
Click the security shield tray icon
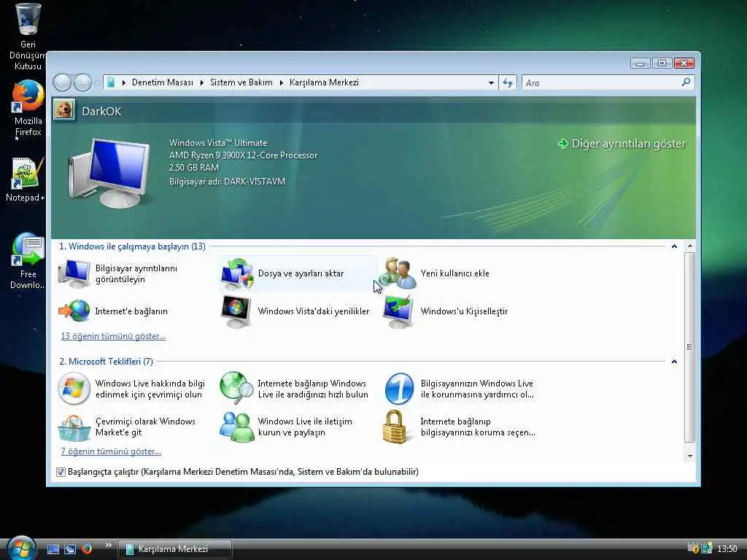pyautogui.click(x=694, y=548)
